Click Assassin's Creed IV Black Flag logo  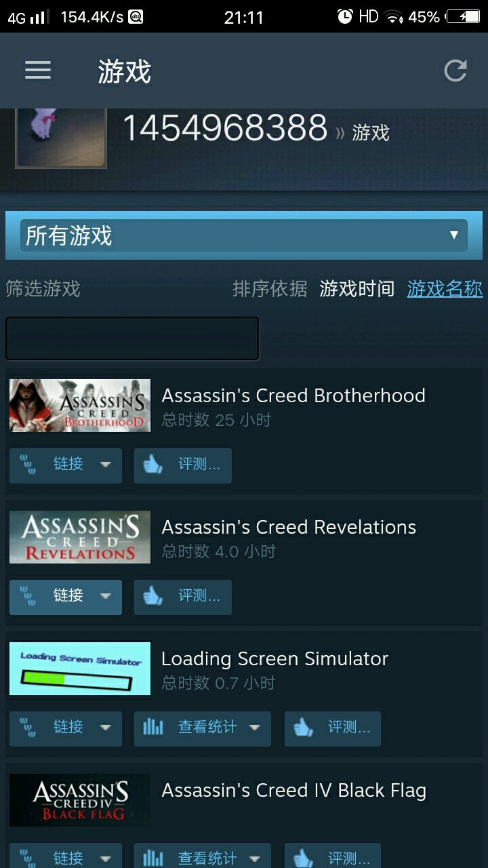tap(80, 800)
